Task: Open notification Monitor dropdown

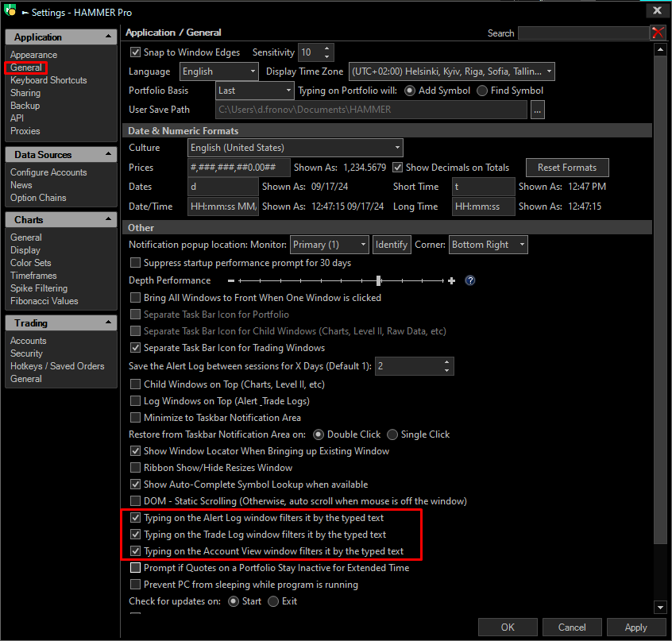Action: (329, 245)
